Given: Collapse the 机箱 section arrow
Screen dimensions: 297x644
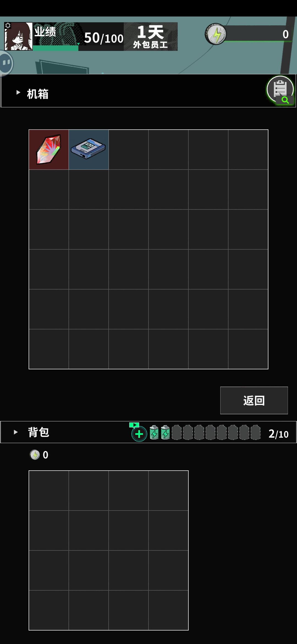Looking at the screenshot, I should [18, 92].
